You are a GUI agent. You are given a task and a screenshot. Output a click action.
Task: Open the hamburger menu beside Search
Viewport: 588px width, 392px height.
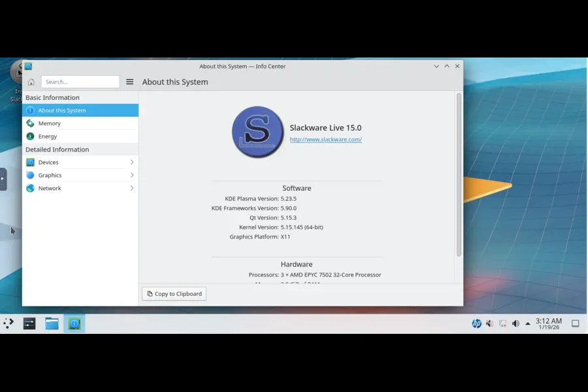pos(129,82)
